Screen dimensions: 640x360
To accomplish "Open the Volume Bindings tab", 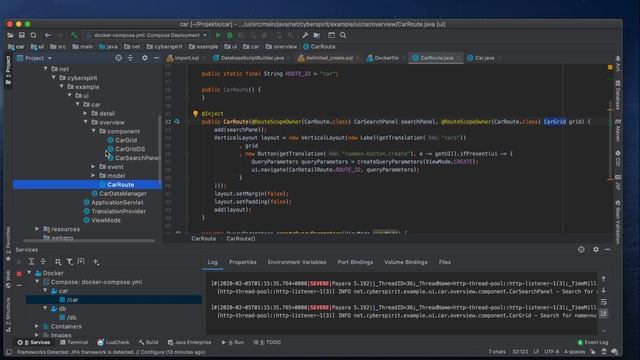I will tap(406, 262).
